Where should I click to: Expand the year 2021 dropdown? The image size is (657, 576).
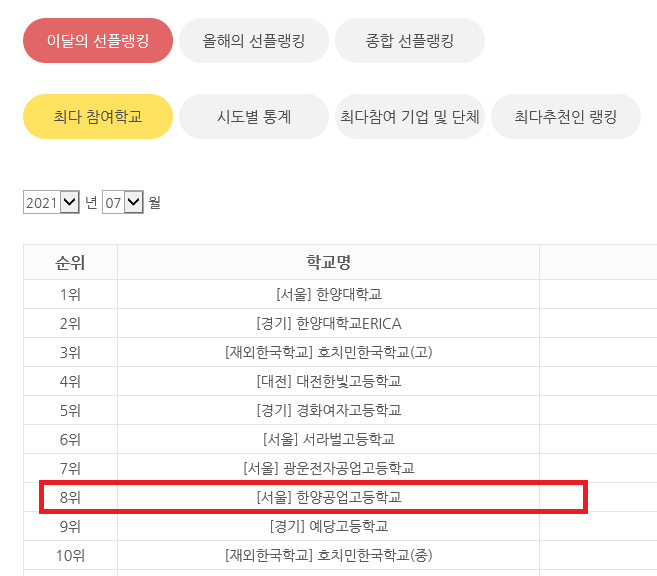click(x=51, y=202)
